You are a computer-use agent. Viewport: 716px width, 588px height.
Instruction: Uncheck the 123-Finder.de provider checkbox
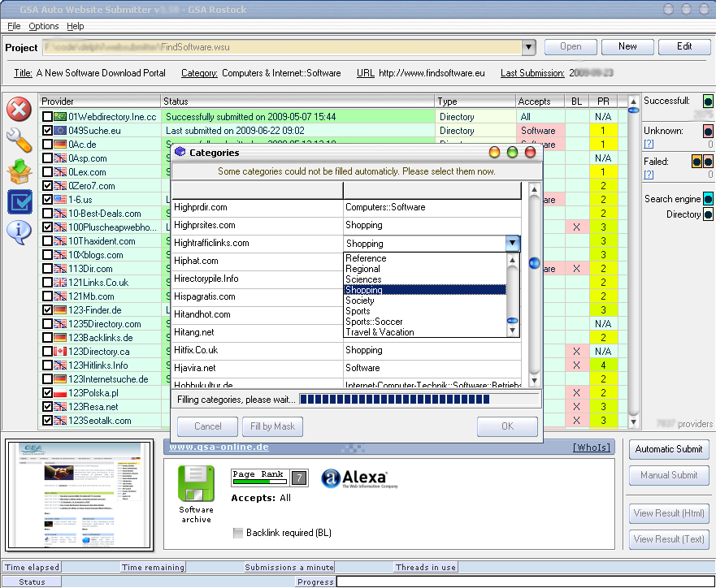pyautogui.click(x=48, y=310)
